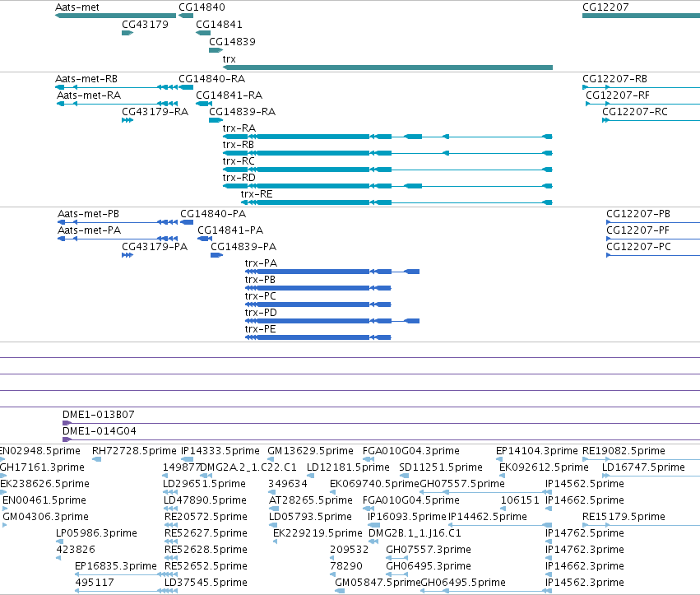Select the CG14840 gene label
Screen dimensions: 700x595
pyautogui.click(x=202, y=7)
